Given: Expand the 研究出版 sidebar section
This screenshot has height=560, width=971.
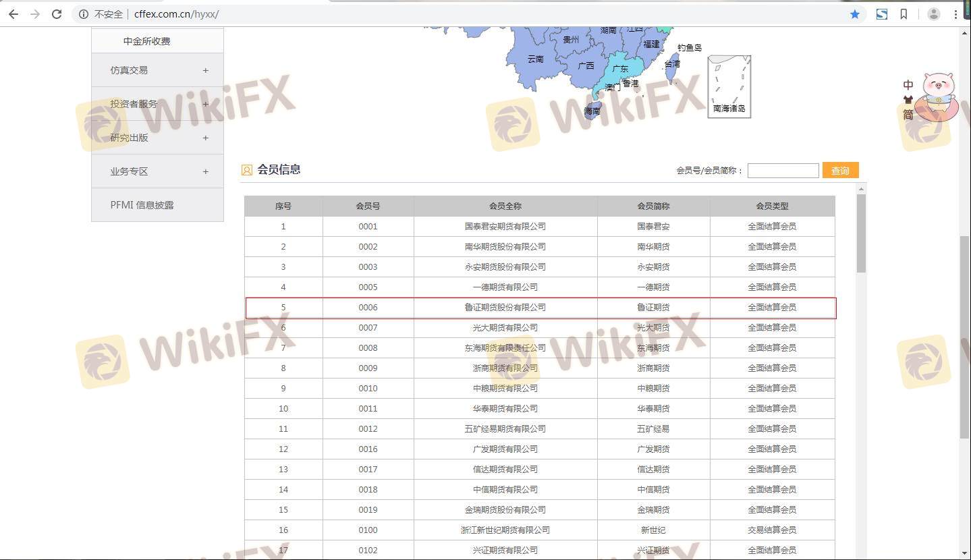Looking at the screenshot, I should click(205, 138).
